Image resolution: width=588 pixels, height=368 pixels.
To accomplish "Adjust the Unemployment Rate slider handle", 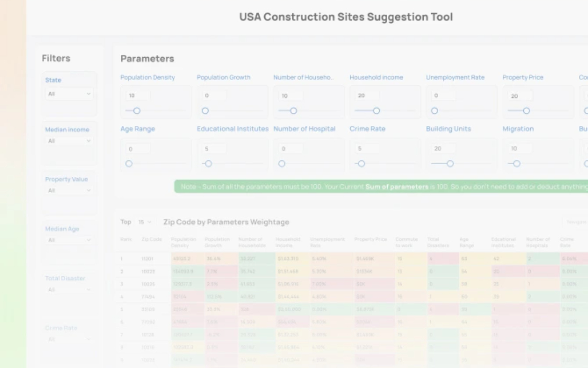I will [x=434, y=111].
